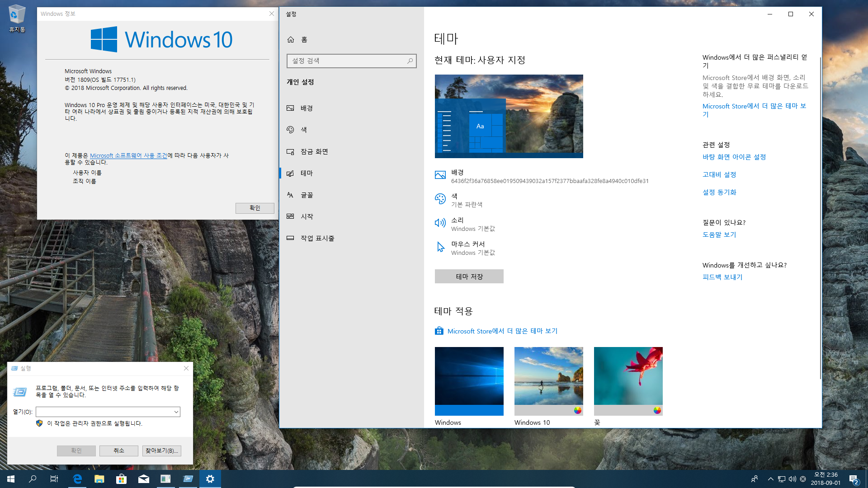Expand hidden system tray icons chevron
Image resolution: width=868 pixels, height=488 pixels.
tap(770, 479)
